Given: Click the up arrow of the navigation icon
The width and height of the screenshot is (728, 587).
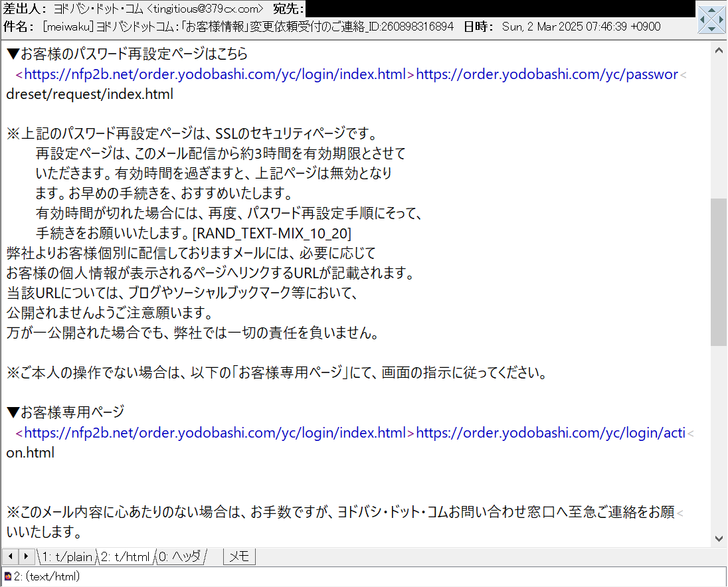Looking at the screenshot, I should 712,9.
